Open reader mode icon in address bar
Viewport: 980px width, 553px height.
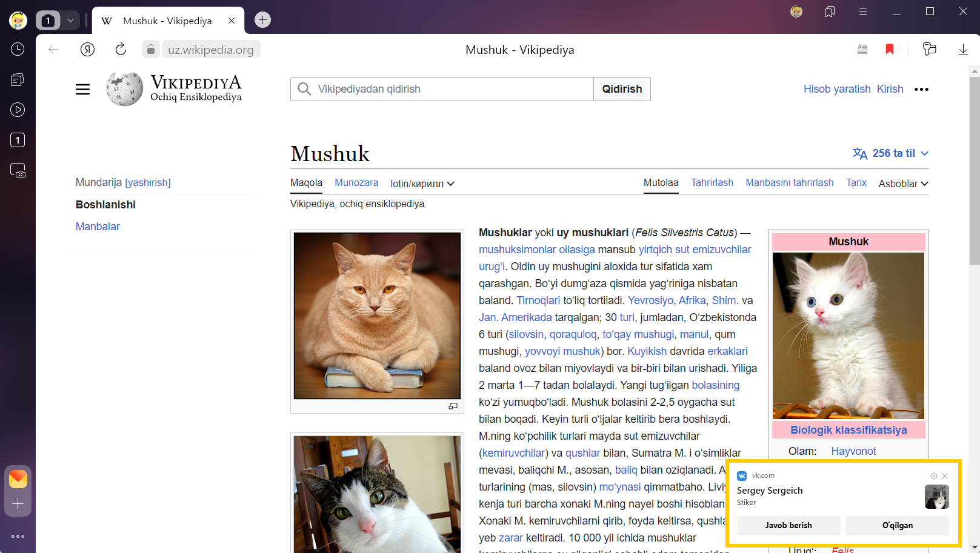pos(862,50)
